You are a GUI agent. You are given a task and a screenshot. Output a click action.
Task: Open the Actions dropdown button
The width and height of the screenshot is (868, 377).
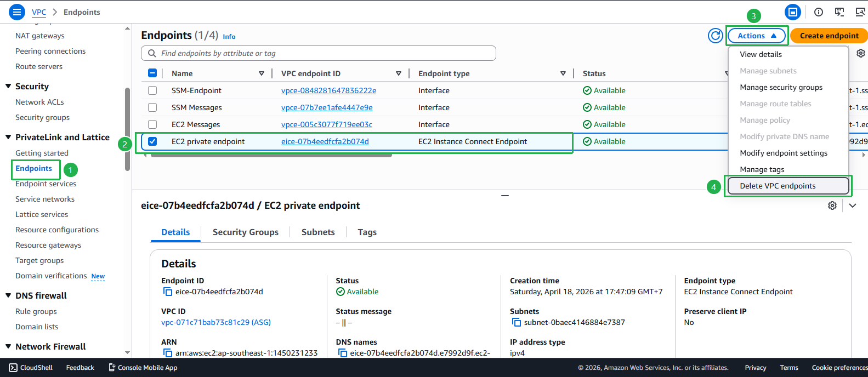757,36
